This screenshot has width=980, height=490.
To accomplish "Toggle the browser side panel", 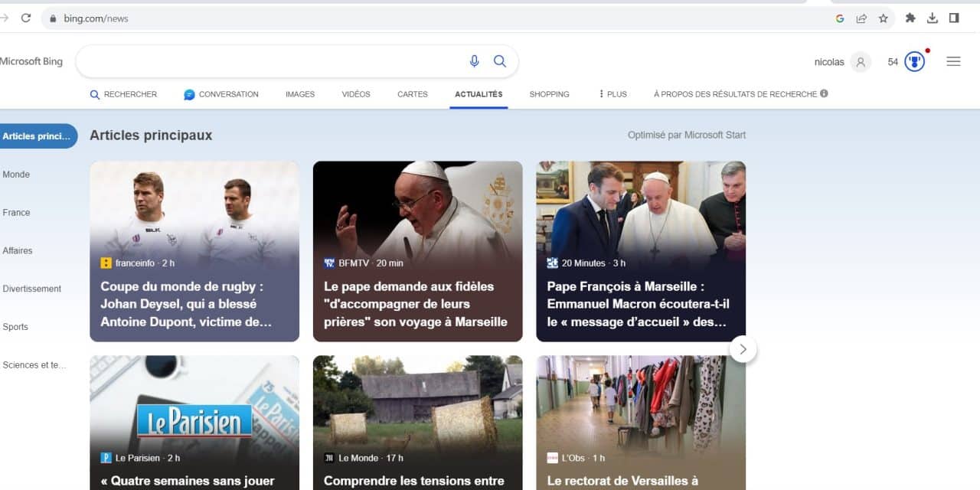I will 954,18.
